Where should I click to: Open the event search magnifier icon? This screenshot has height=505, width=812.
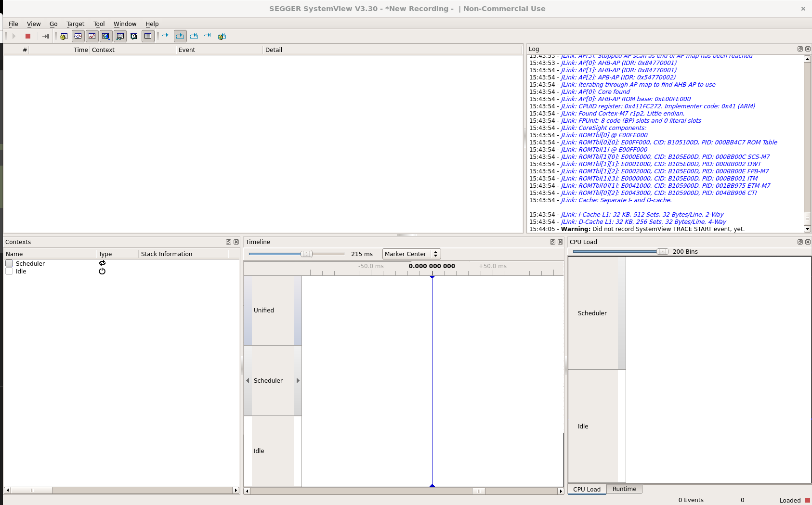pyautogui.click(x=105, y=36)
